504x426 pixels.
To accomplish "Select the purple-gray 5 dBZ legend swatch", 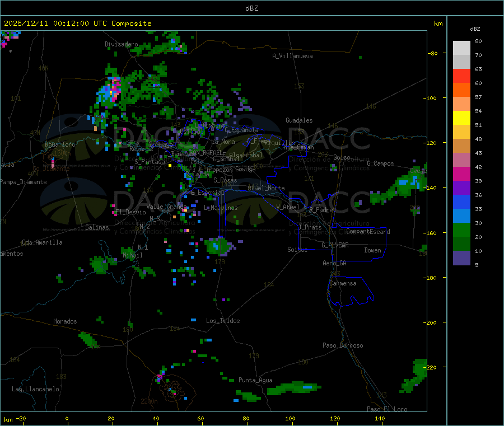I will click(461, 258).
